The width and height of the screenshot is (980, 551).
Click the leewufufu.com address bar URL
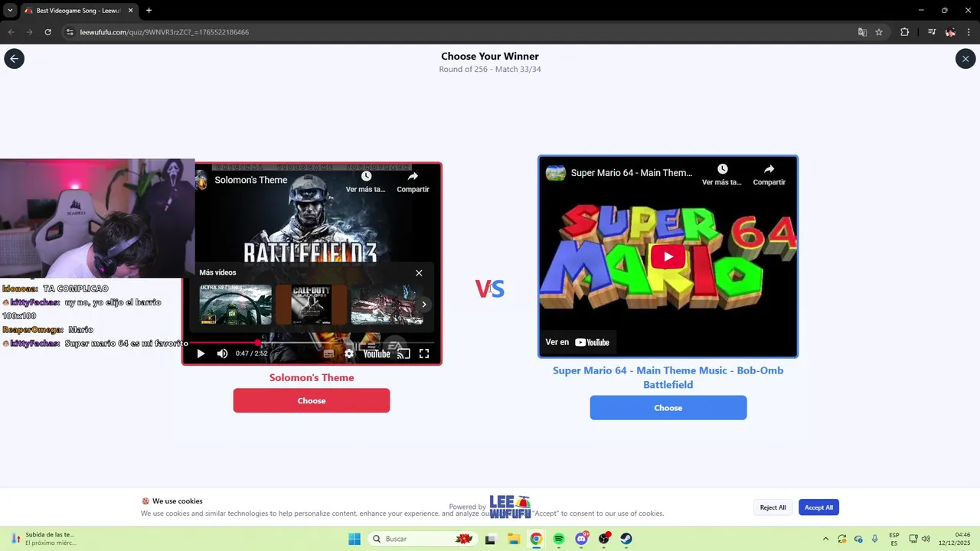165,32
